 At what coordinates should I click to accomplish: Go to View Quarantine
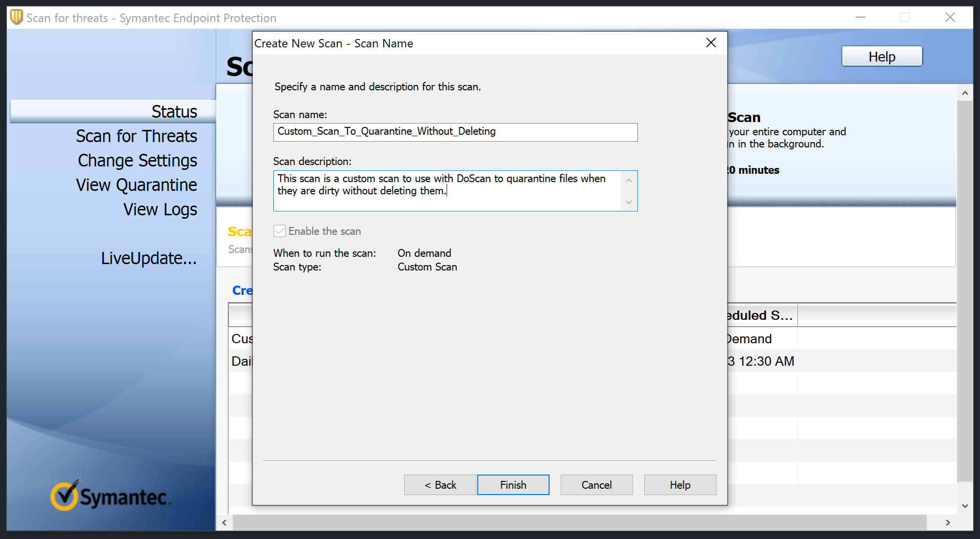coord(136,185)
